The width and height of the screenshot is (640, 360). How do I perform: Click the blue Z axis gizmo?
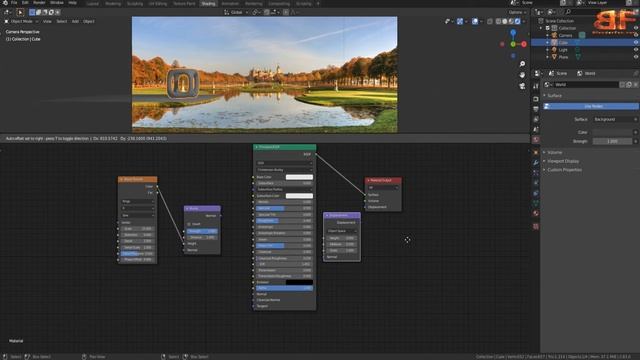[513, 32]
